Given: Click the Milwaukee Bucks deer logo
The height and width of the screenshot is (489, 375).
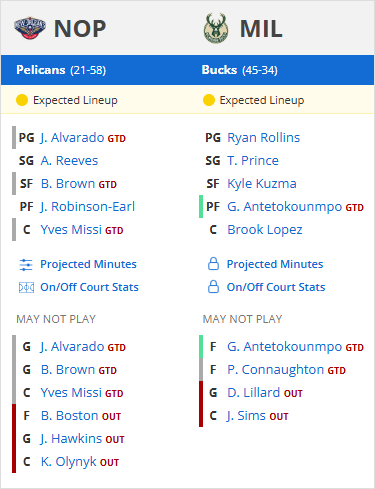Looking at the screenshot, I should [x=216, y=28].
